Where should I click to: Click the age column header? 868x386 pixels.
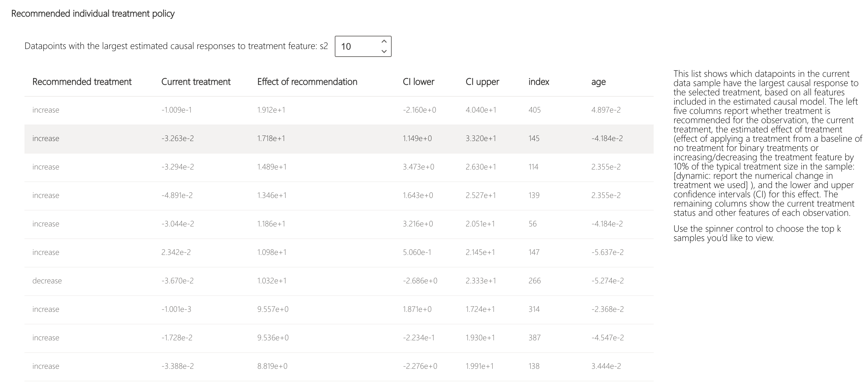(598, 82)
